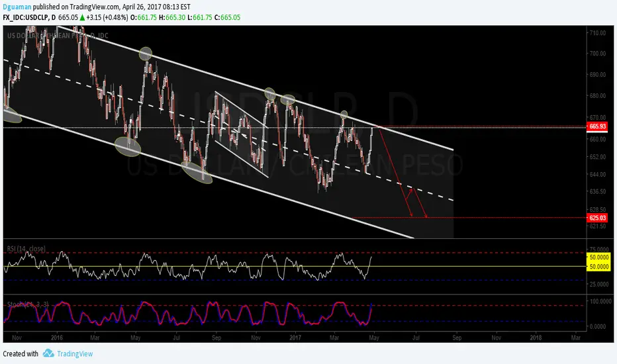Click the H:665.30 high price value
This screenshot has height=364, width=617.
pyautogui.click(x=172, y=17)
